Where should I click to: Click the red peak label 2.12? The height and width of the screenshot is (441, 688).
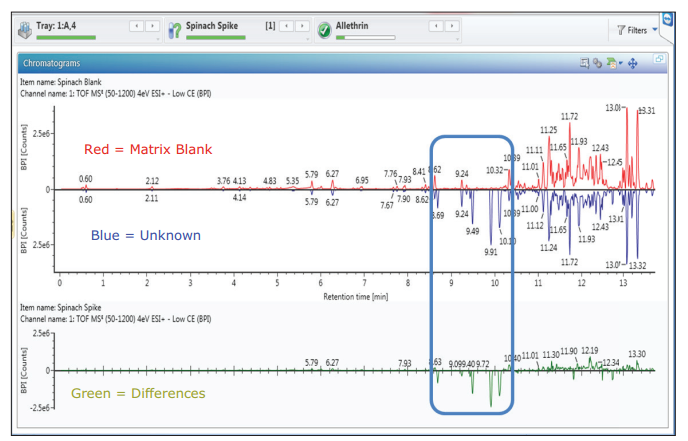(152, 181)
